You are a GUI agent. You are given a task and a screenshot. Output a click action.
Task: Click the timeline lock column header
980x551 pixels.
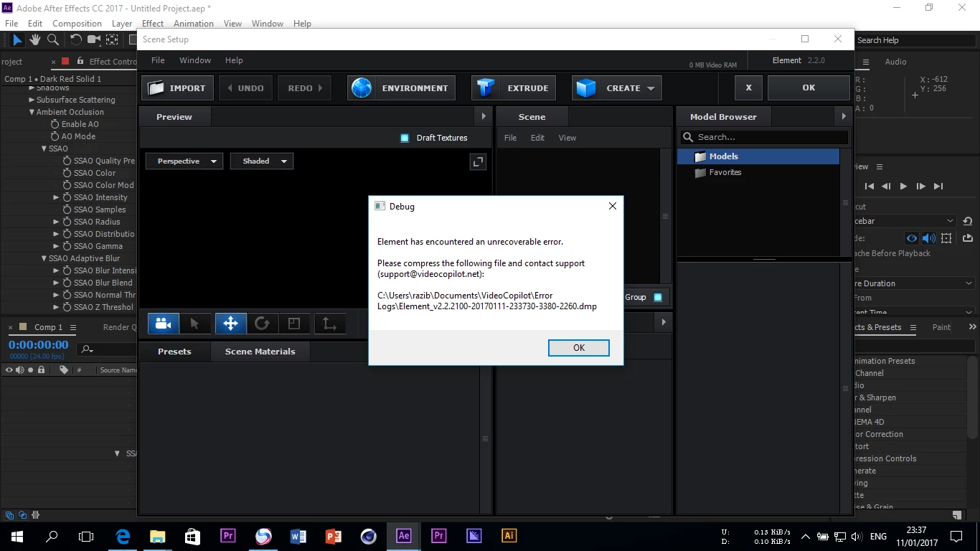[42, 370]
